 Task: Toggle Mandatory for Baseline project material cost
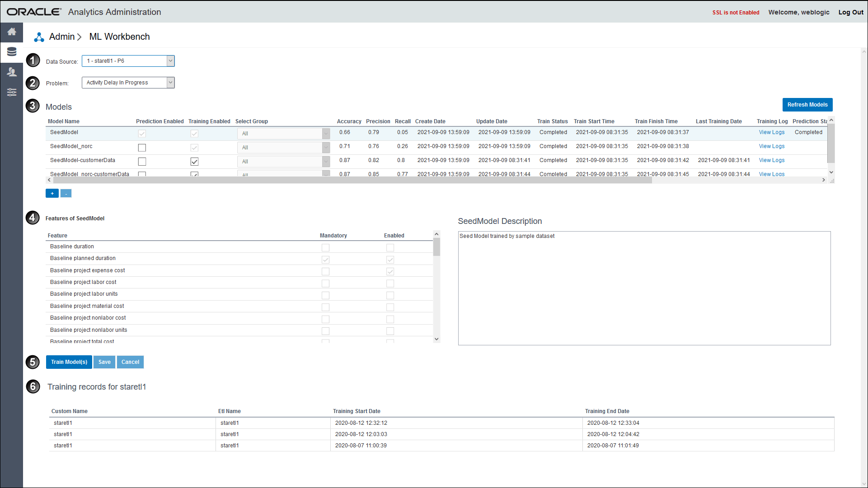click(325, 307)
